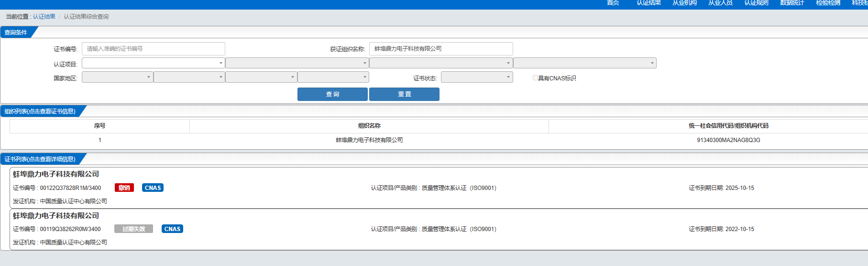This screenshot has height=266, width=868.
Task: Click CNAS badge on certificate 00122Q37828R1M/3400
Action: (153, 188)
